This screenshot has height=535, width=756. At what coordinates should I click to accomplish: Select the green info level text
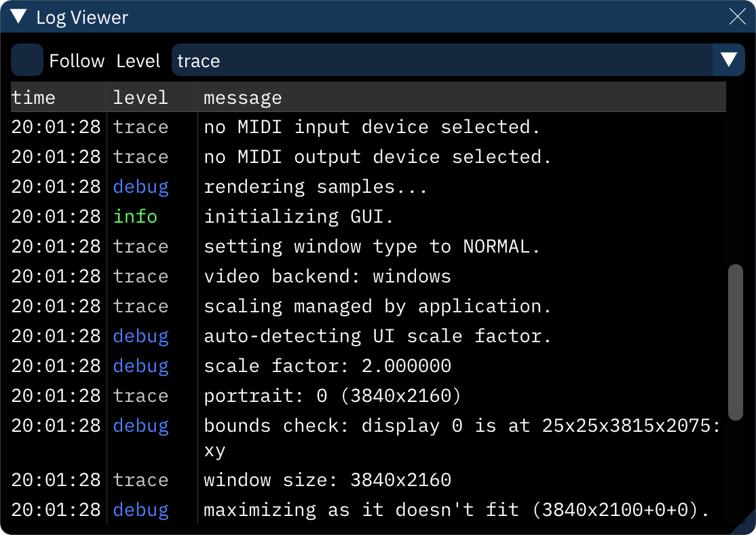coord(134,216)
